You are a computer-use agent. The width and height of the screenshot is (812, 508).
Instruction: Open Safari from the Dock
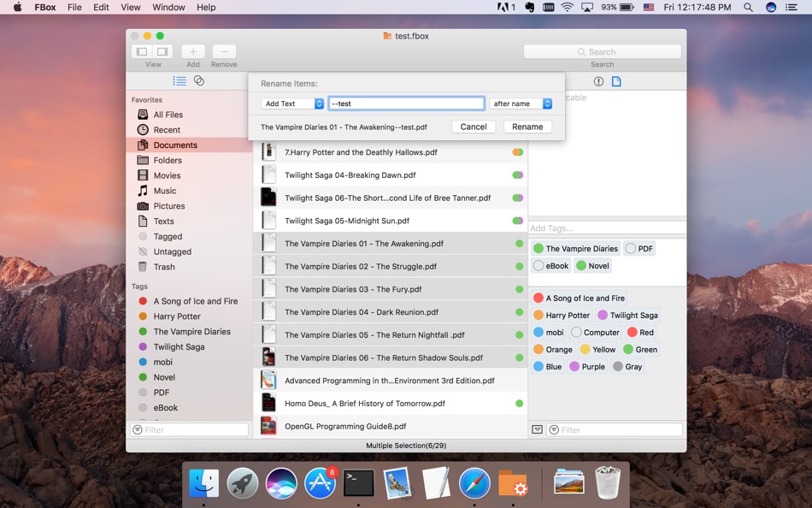tap(474, 483)
